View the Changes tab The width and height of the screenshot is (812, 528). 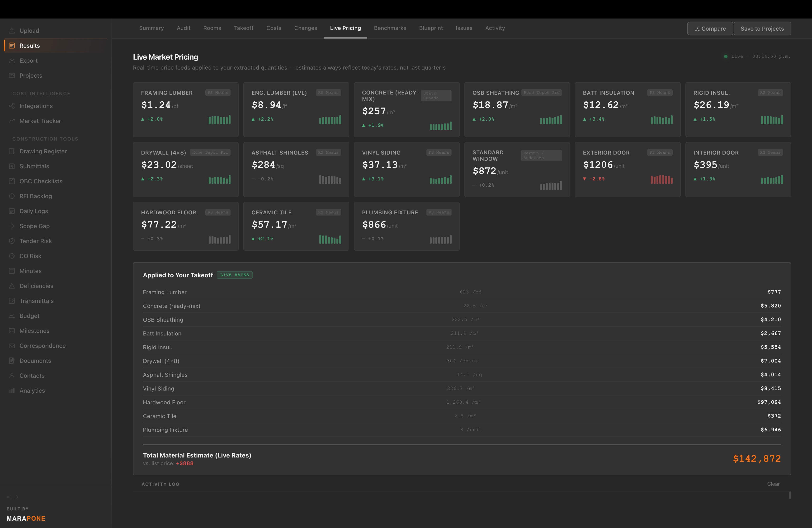(306, 28)
